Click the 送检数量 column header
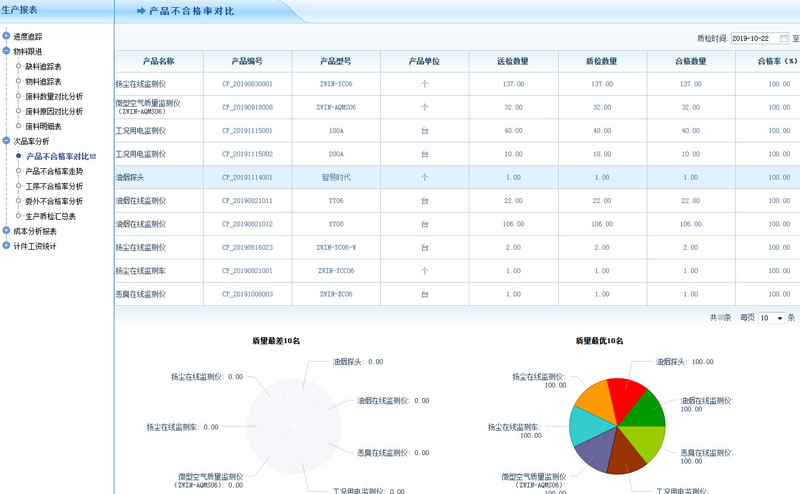The height and width of the screenshot is (494, 800). click(513, 61)
